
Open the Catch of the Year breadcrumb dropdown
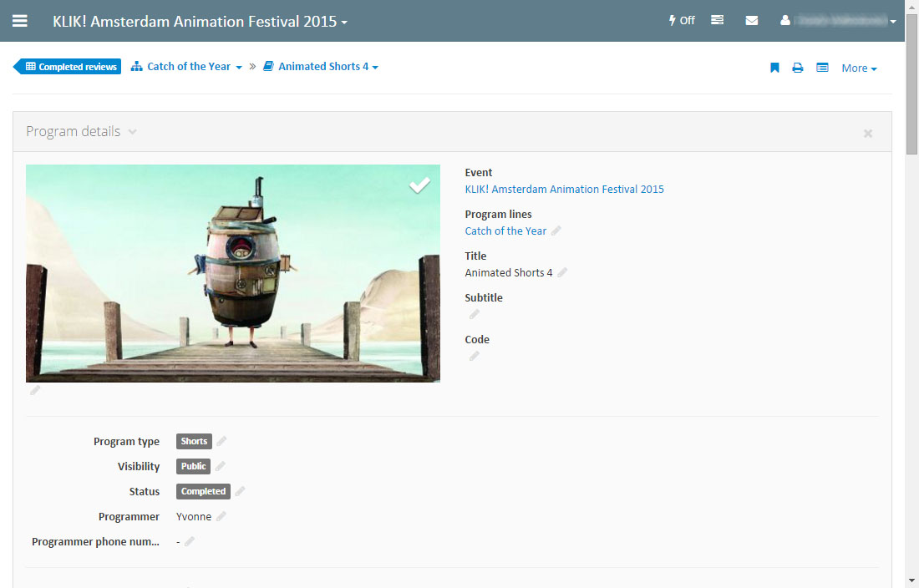pyautogui.click(x=187, y=67)
